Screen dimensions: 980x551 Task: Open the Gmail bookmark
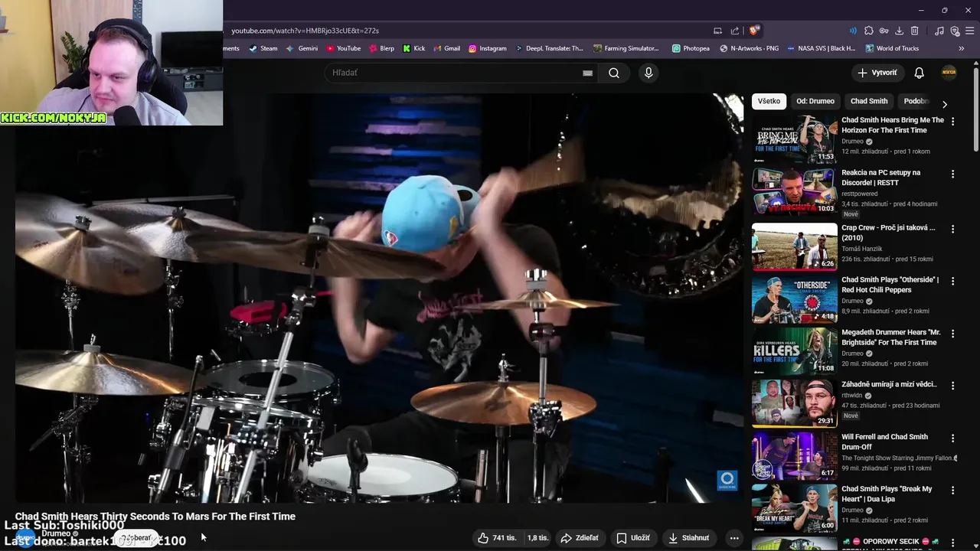coord(447,48)
